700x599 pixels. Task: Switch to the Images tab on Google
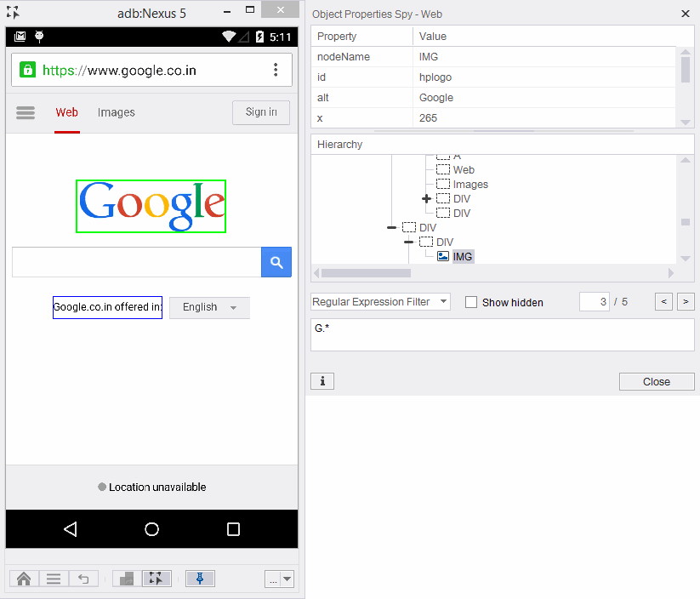click(x=116, y=112)
